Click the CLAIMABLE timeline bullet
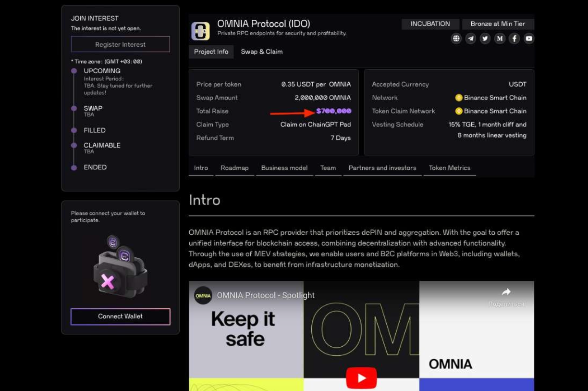Screen dimensions: 588x391 tap(74, 145)
